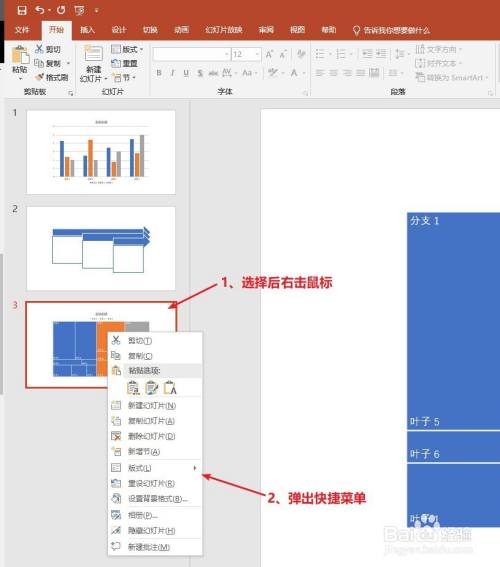Switch to the 审阅 ribbon tab
The width and height of the screenshot is (500, 567).
pos(266,30)
